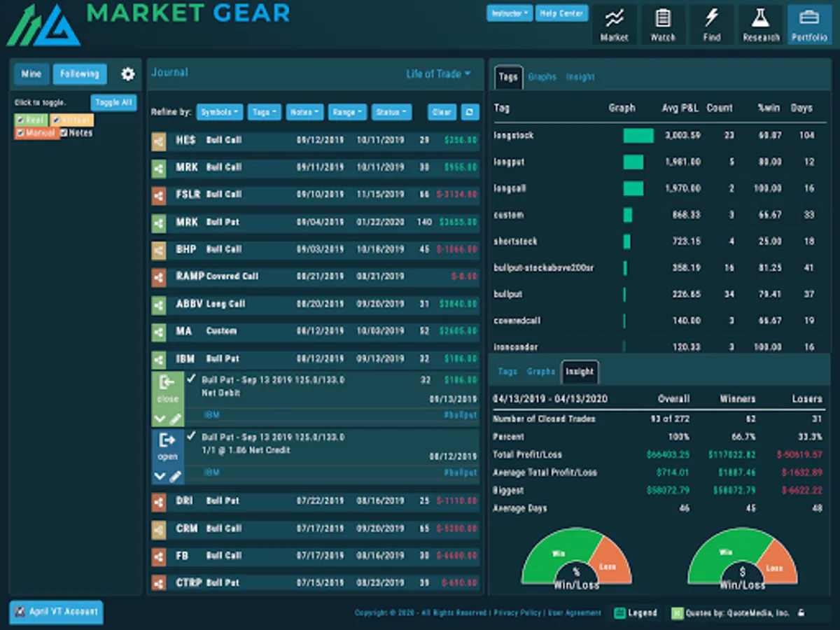Click share icon on ABBV row
The width and height of the screenshot is (840, 630).
point(159,304)
